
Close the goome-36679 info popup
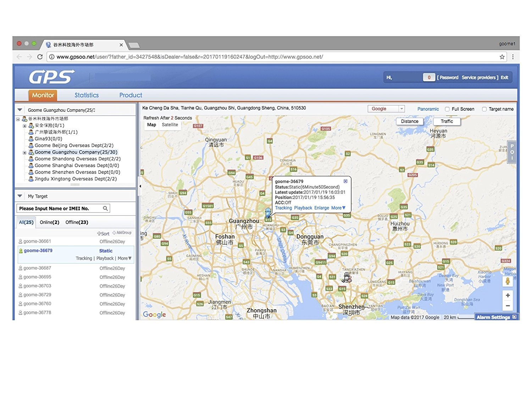click(x=345, y=181)
